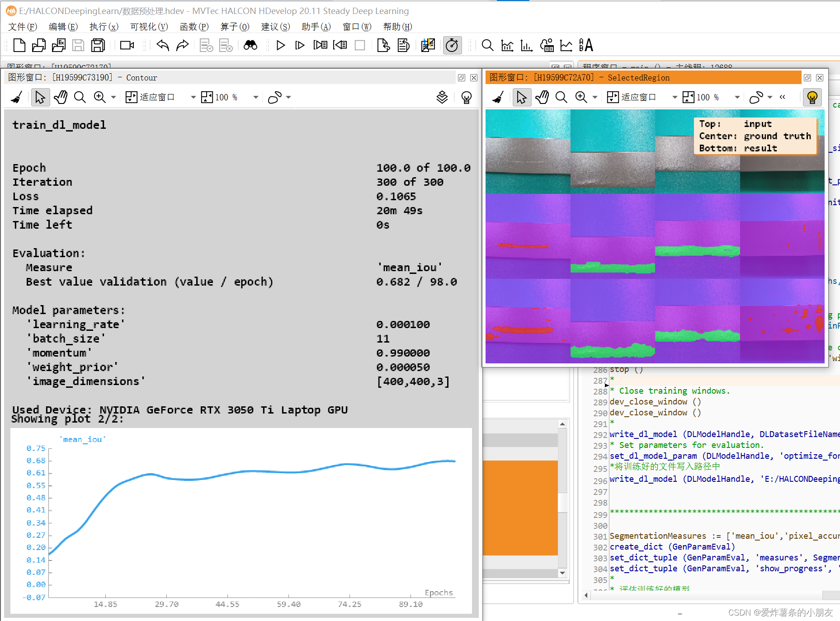840x621 pixels.
Task: Click the Save All double floppy icon
Action: point(98,45)
